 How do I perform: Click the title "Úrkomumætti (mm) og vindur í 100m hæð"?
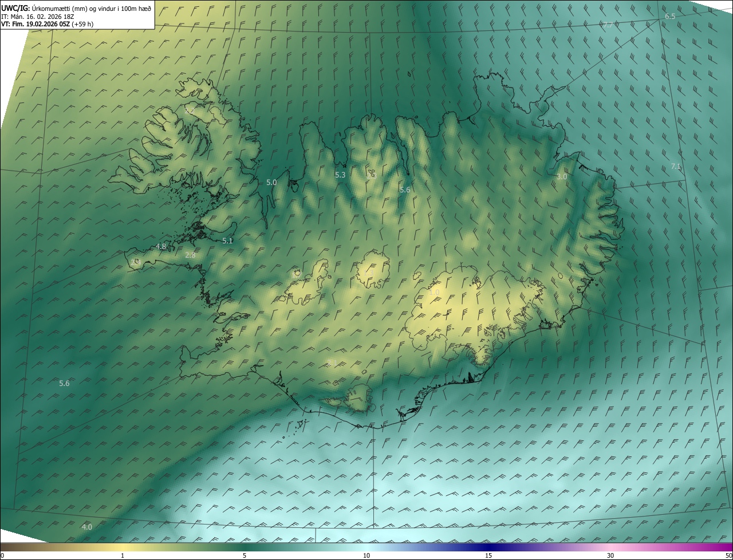[92, 7]
